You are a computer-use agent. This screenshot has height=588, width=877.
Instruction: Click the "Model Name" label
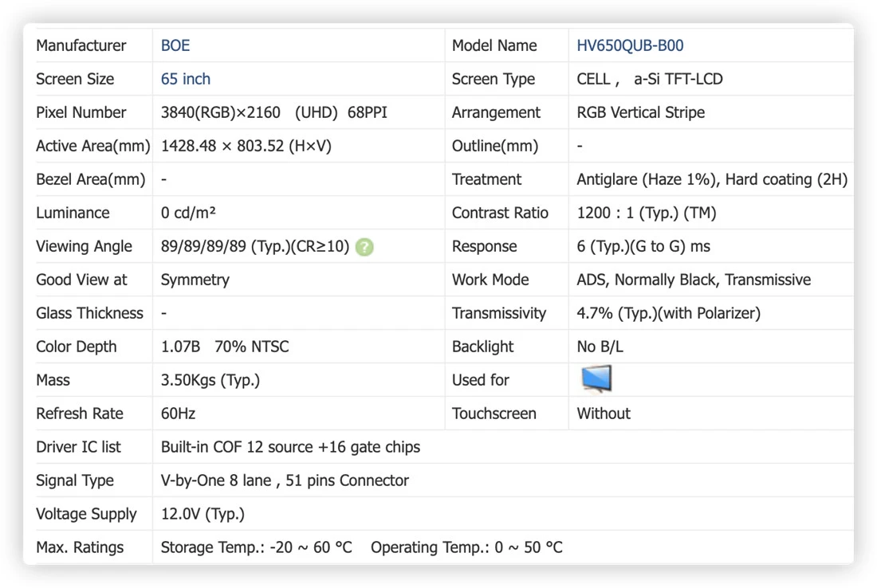click(x=494, y=45)
